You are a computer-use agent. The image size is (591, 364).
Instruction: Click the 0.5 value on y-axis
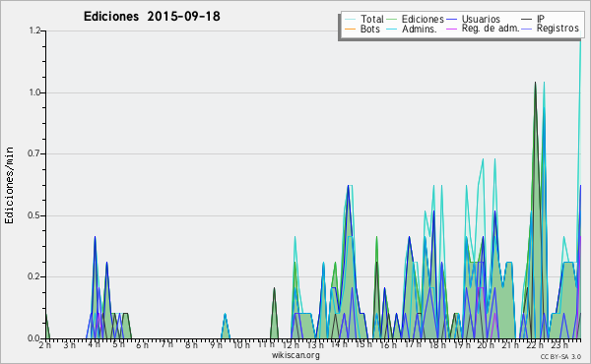(34, 215)
